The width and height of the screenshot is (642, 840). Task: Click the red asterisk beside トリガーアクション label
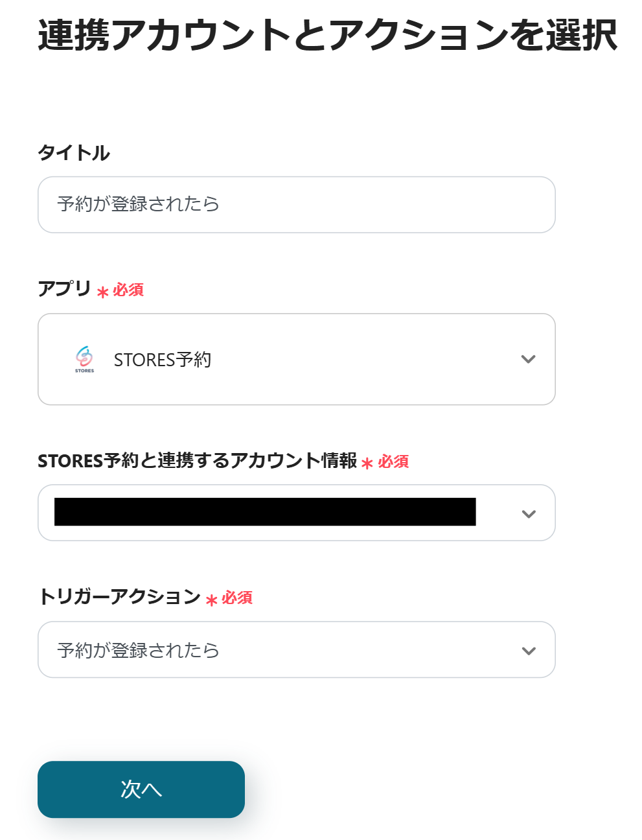[211, 600]
